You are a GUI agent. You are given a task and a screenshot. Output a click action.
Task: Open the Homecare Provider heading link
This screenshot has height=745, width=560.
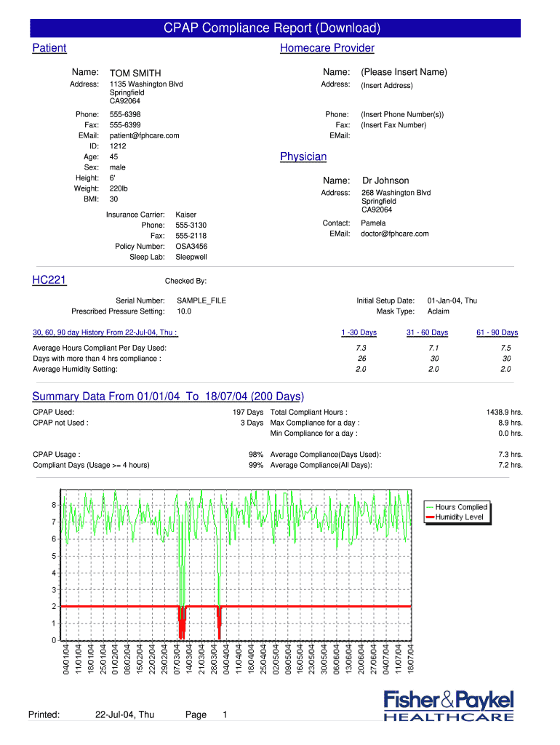pyautogui.click(x=327, y=48)
